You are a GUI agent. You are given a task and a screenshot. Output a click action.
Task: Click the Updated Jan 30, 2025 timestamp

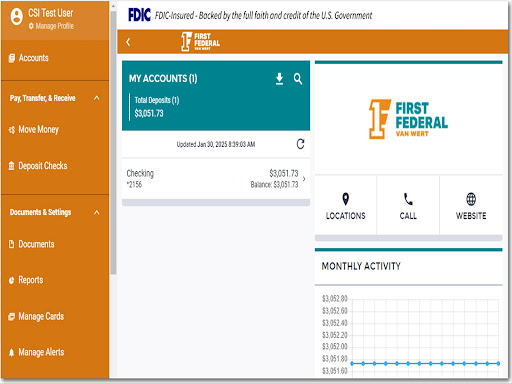click(x=216, y=144)
